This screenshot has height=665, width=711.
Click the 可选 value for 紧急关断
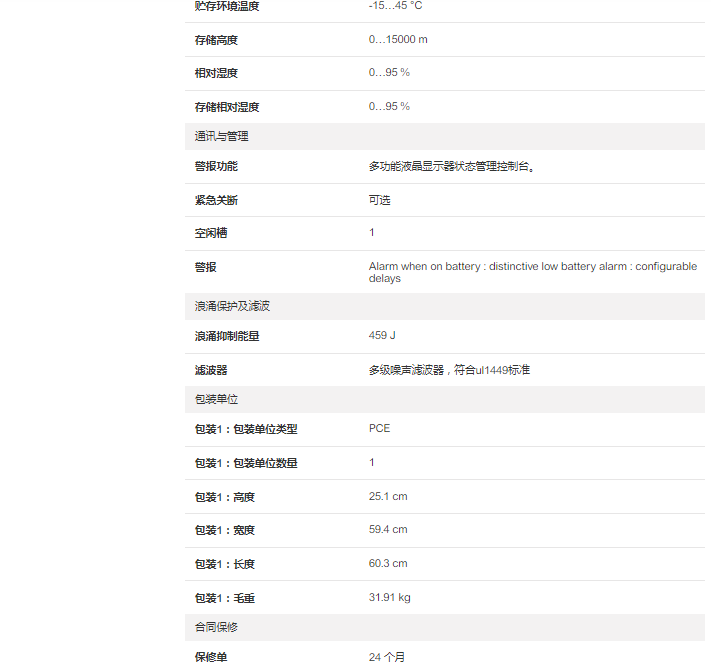pos(379,200)
